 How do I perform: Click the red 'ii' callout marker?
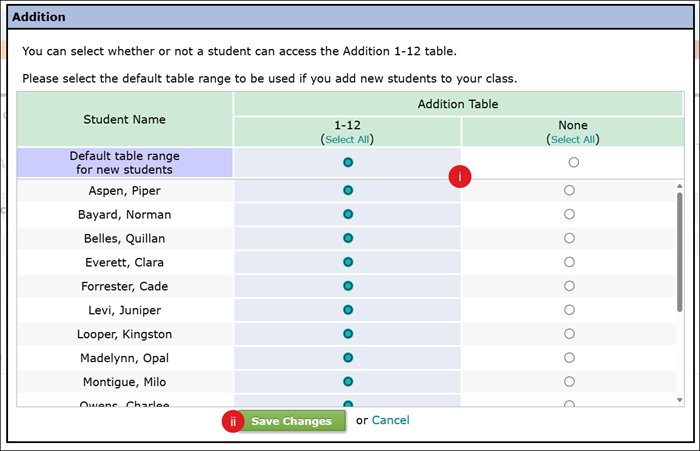point(233,421)
